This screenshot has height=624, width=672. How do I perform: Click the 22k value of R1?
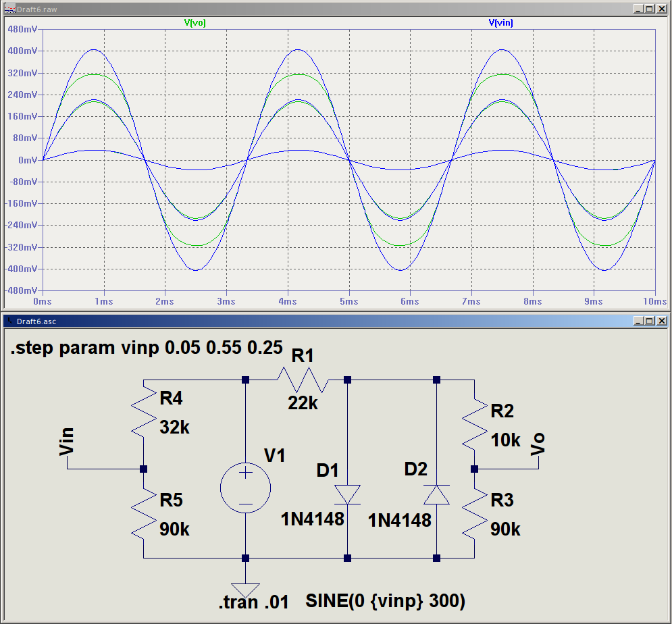coord(303,403)
